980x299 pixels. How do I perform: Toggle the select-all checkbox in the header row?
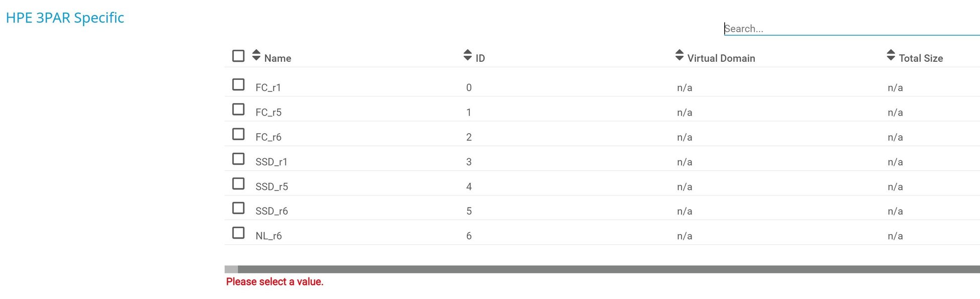(x=238, y=56)
